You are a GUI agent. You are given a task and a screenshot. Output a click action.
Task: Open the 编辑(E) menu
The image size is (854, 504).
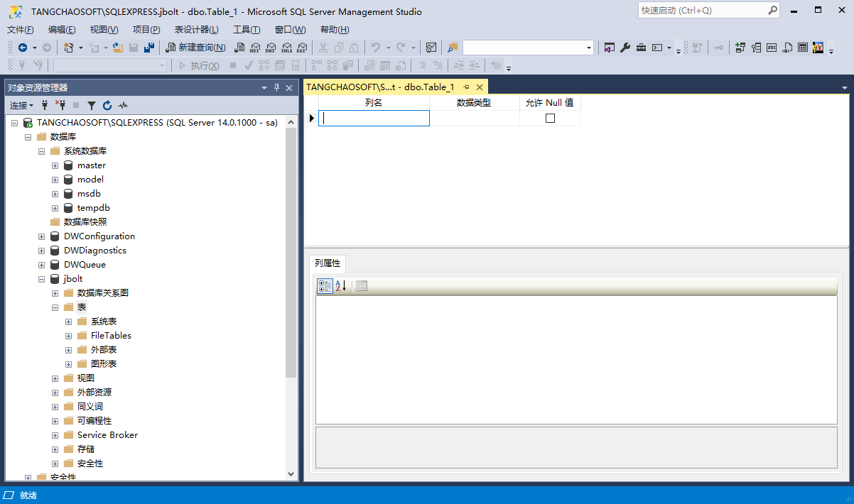pyautogui.click(x=62, y=29)
